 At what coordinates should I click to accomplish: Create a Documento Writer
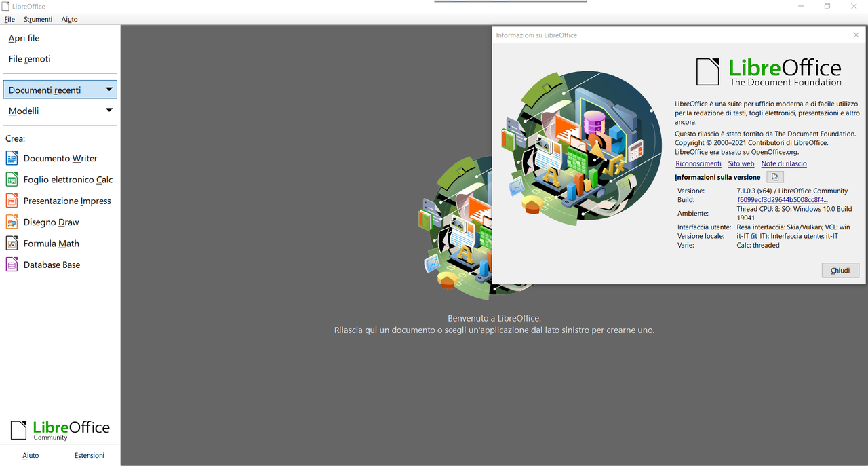[60, 158]
